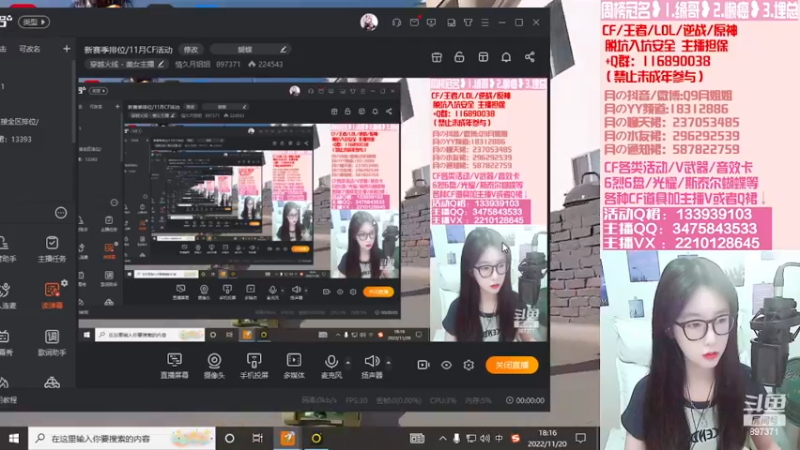Mute the 扬声器 speaker
The width and height of the screenshot is (800, 450).
point(372,365)
